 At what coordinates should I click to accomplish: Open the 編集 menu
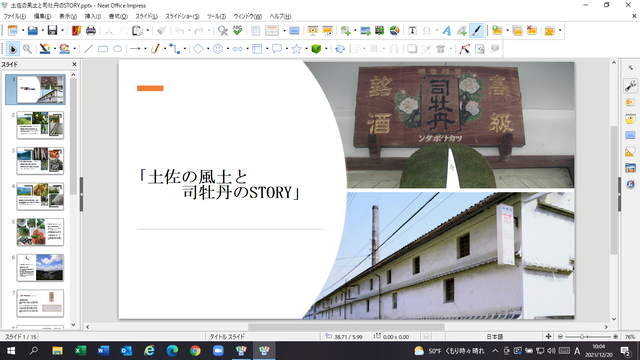[42, 16]
